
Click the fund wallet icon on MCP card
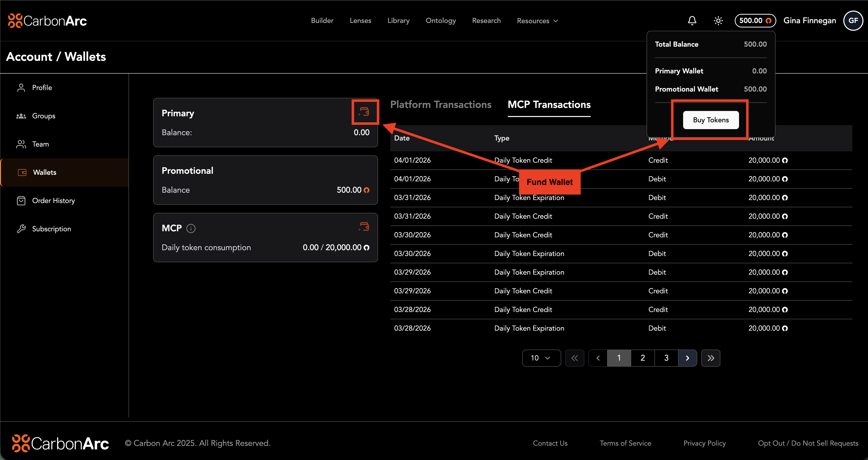pyautogui.click(x=364, y=226)
